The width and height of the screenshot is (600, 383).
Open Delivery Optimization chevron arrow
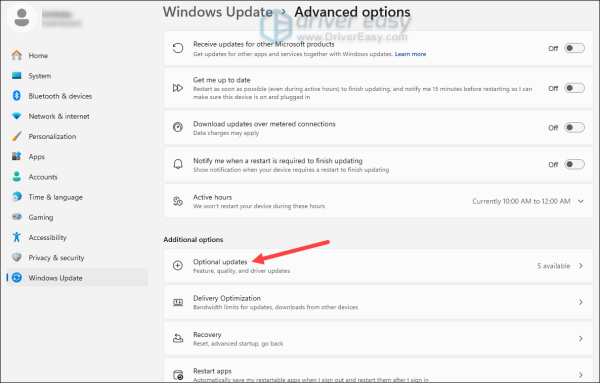(x=580, y=302)
